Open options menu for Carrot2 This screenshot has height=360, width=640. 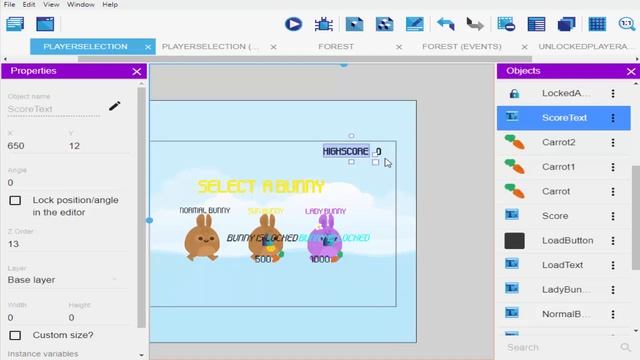pyautogui.click(x=613, y=142)
